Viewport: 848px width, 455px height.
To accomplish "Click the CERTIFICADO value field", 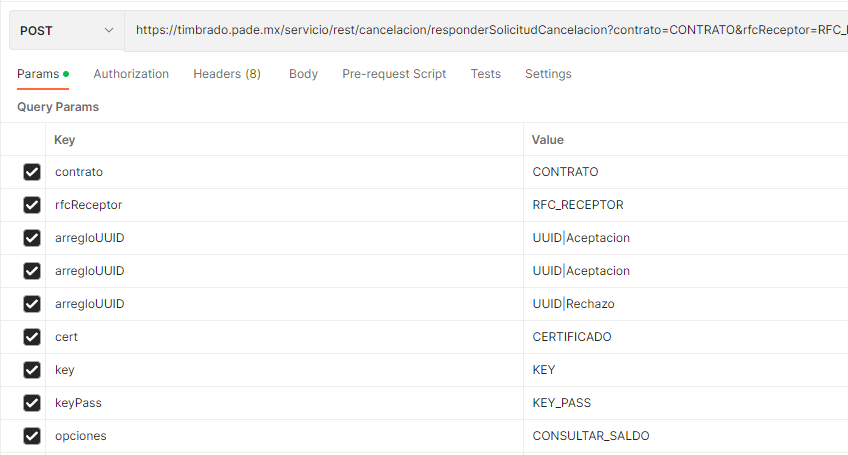I will click(x=685, y=337).
